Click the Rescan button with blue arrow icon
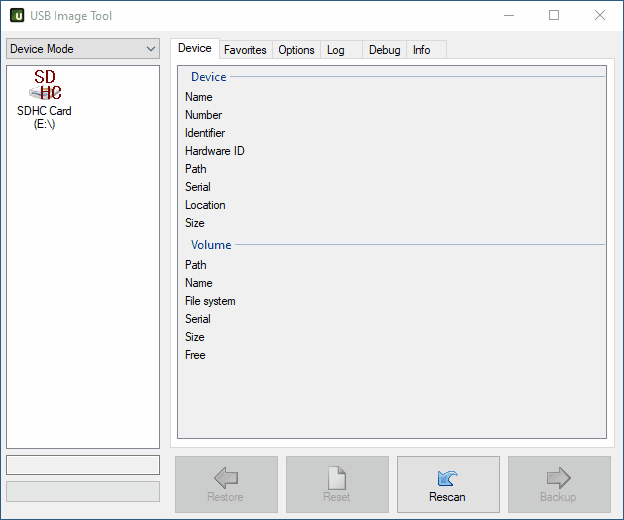The image size is (624, 520). [447, 485]
